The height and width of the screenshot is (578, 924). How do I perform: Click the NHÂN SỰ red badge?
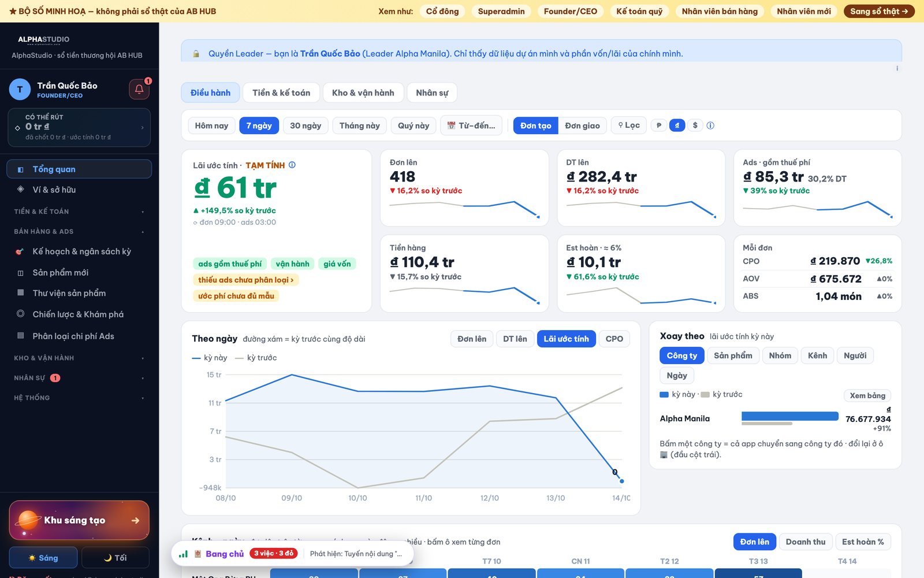click(55, 378)
